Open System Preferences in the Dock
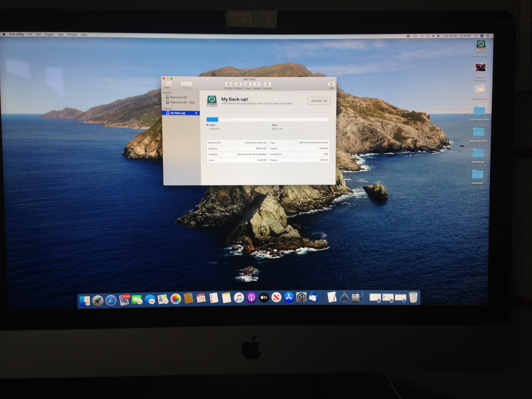 click(301, 297)
